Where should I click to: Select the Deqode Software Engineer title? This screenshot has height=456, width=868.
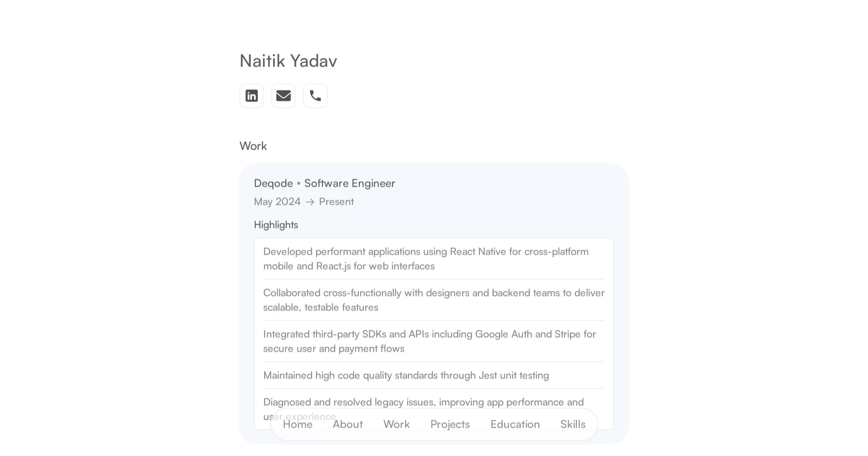pyautogui.click(x=324, y=183)
